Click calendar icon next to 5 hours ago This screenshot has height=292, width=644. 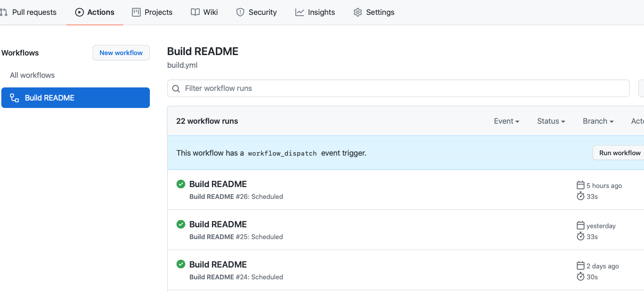pos(581,185)
